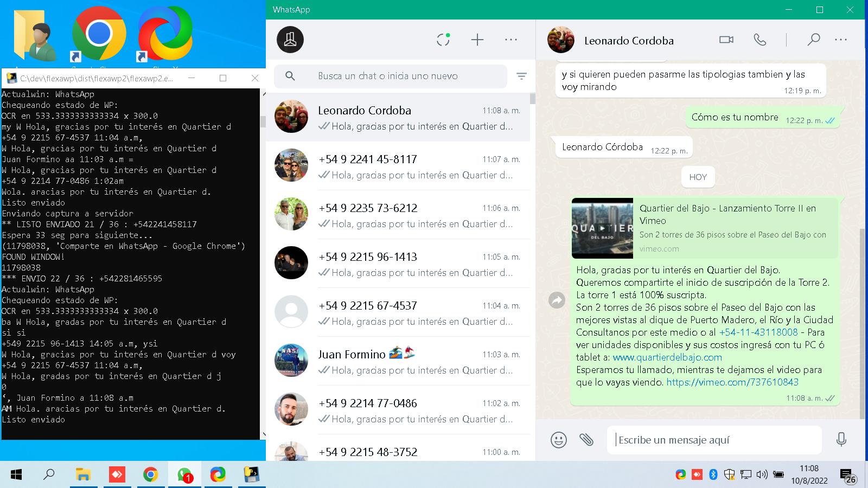Open the emoji picker smiley icon
The height and width of the screenshot is (488, 868).
558,440
